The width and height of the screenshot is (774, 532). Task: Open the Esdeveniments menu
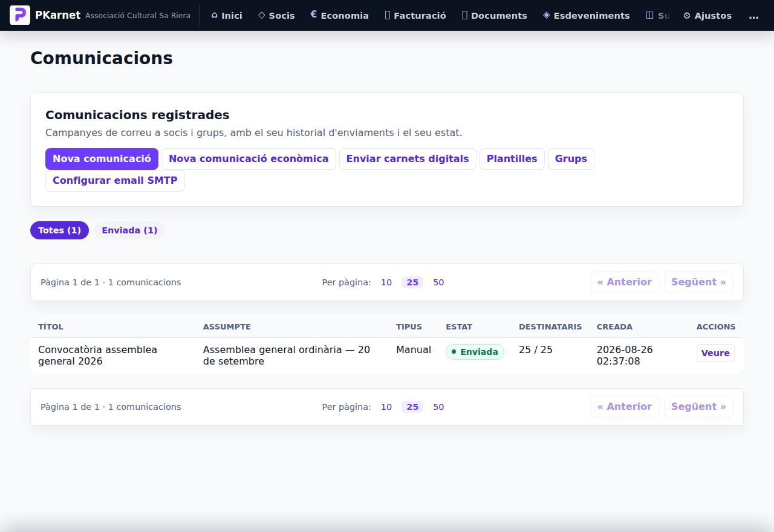[587, 16]
